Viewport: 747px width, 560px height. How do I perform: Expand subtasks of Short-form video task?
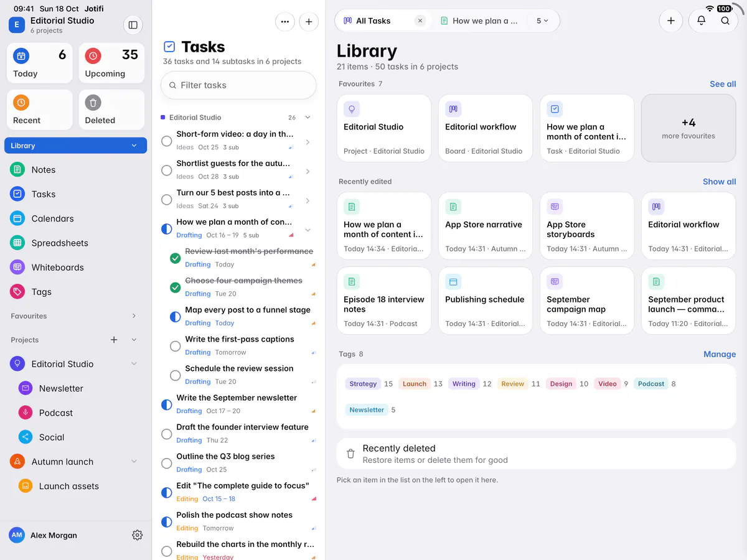pyautogui.click(x=308, y=142)
